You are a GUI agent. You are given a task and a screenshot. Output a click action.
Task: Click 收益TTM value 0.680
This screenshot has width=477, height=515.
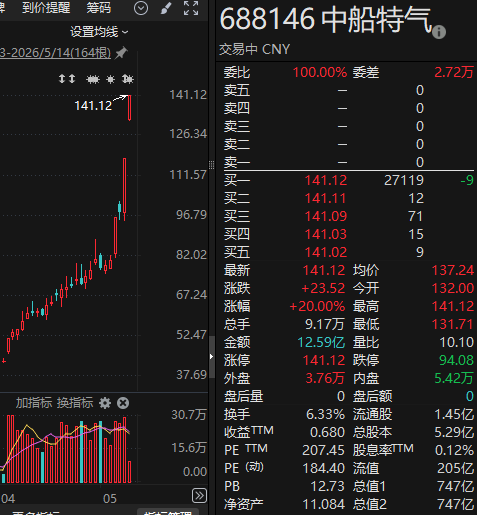[327, 432]
